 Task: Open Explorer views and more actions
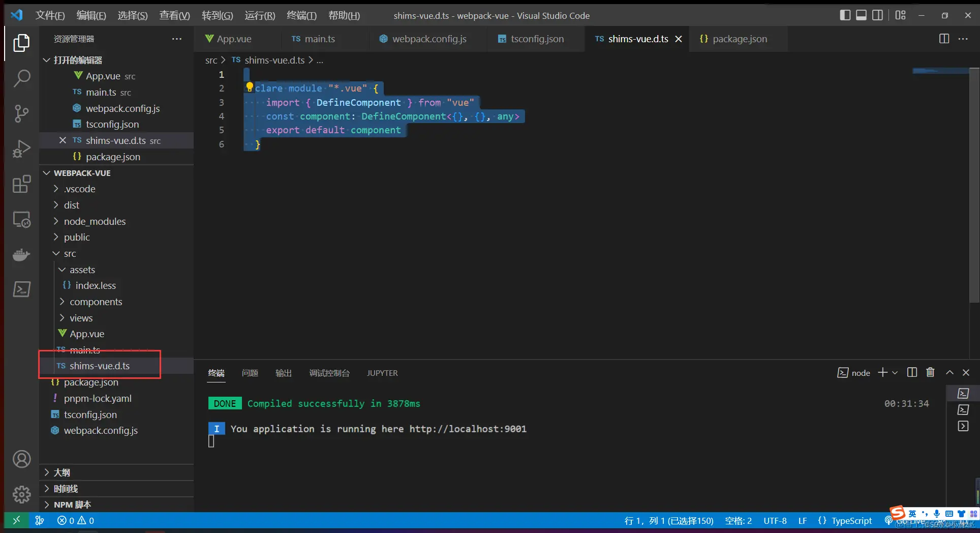coord(176,39)
